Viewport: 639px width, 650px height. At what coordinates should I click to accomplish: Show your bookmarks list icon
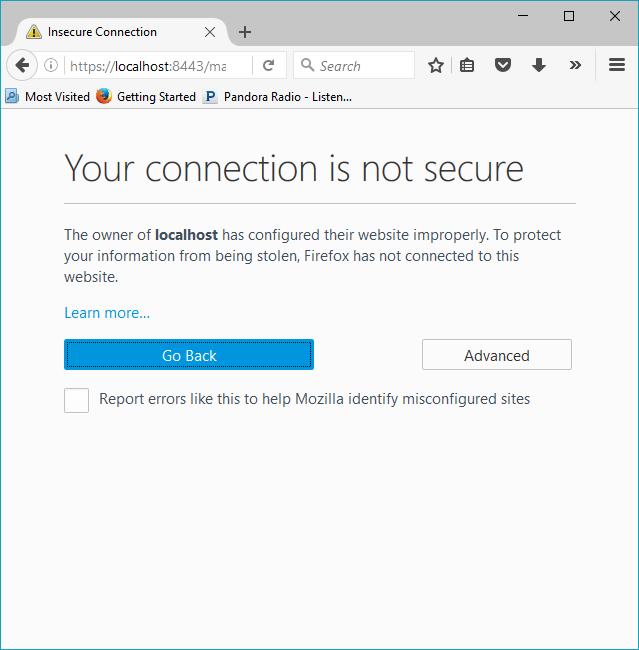(x=467, y=65)
